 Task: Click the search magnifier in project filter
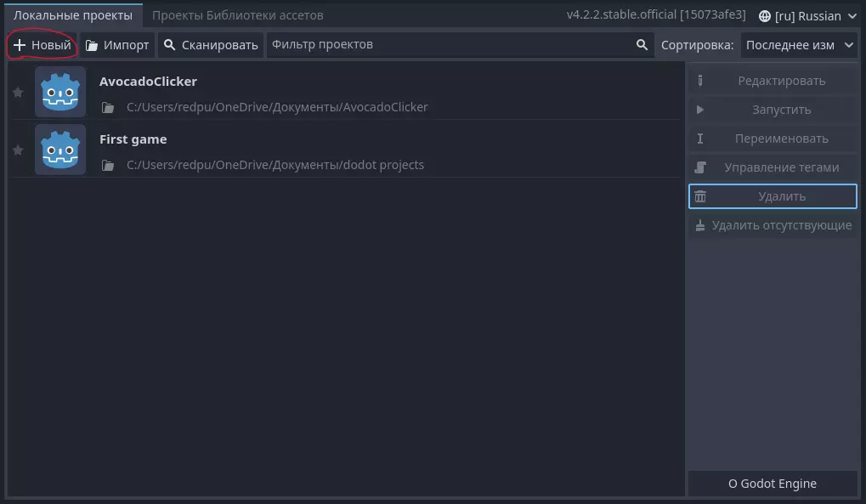coord(642,45)
